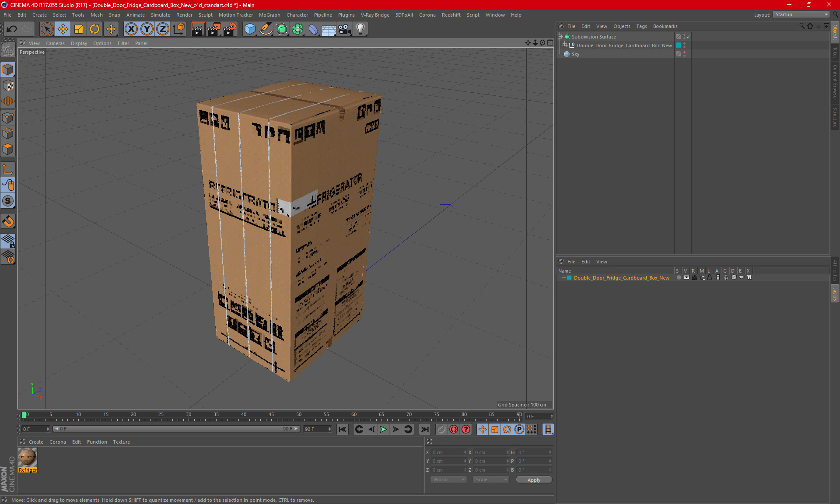Toggle Sky editor visibility dot

point(684,52)
